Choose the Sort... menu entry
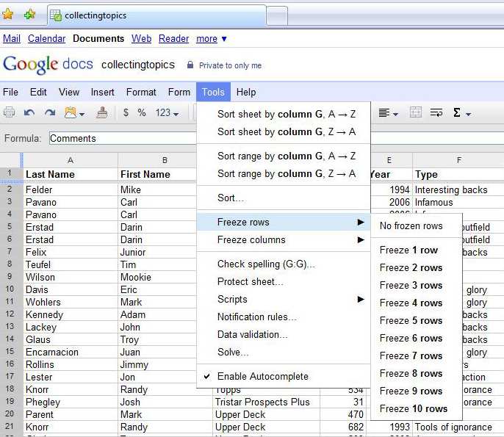Screen dimensions: 504x437 point(284,198)
